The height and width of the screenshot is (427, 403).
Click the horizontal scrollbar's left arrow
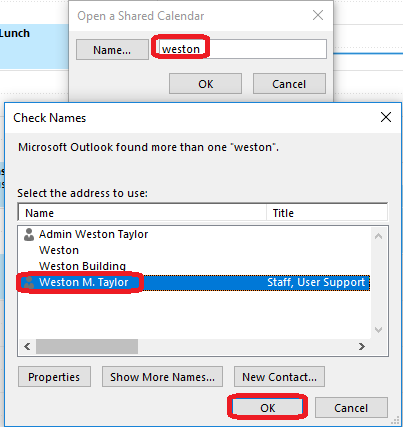pos(27,347)
